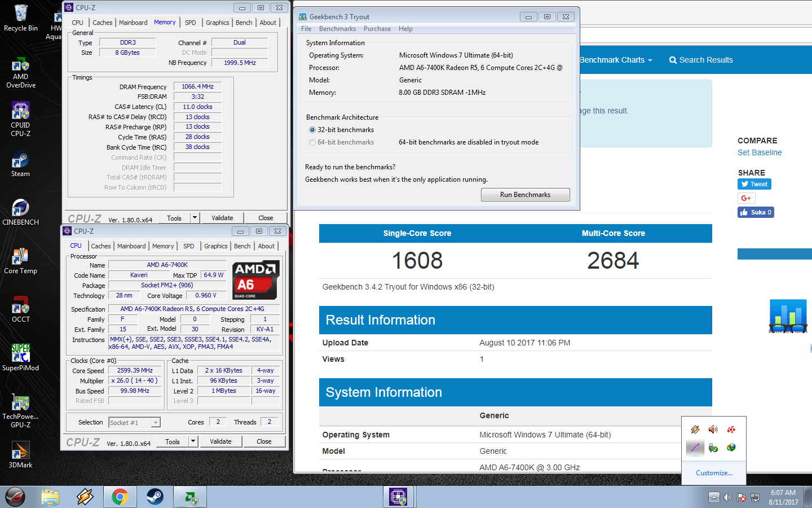
Task: Click the red dots icon in tray popup
Action: point(731,430)
